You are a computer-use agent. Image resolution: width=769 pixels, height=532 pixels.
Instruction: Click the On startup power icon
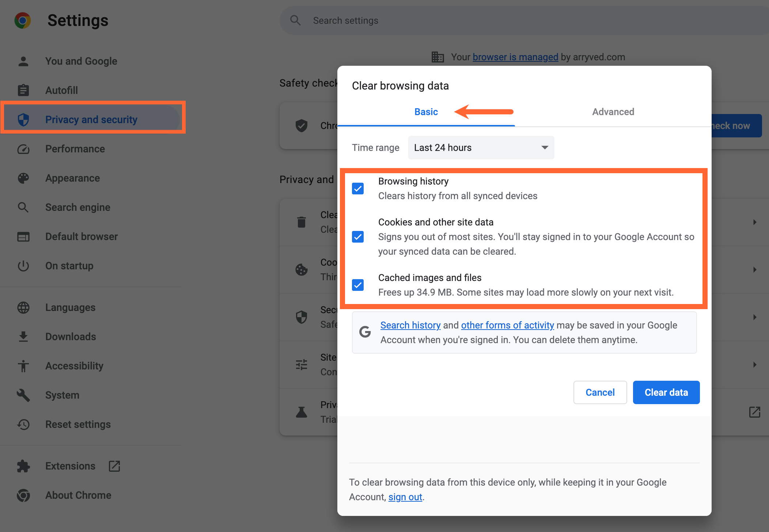(x=23, y=266)
